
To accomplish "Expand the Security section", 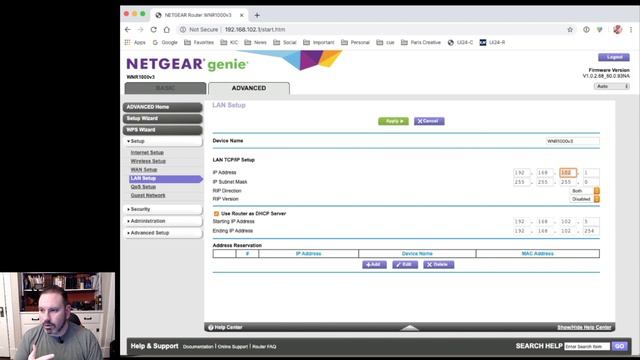I will pos(162,209).
